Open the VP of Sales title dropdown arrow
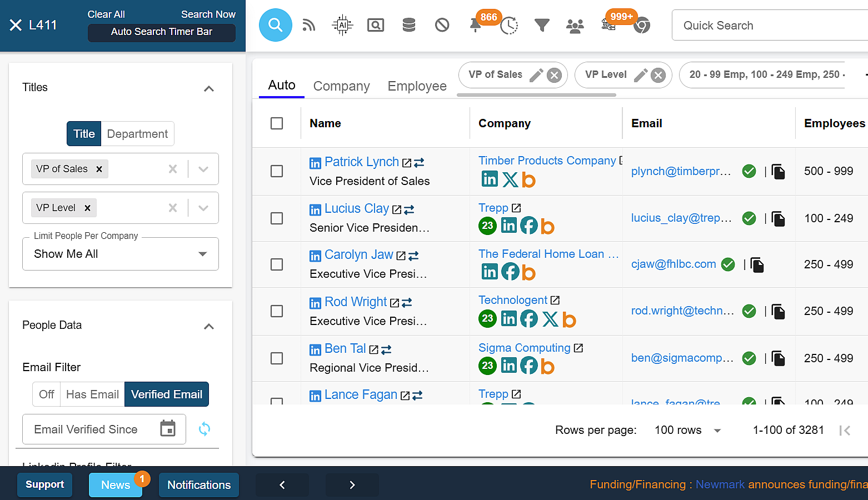 203,169
